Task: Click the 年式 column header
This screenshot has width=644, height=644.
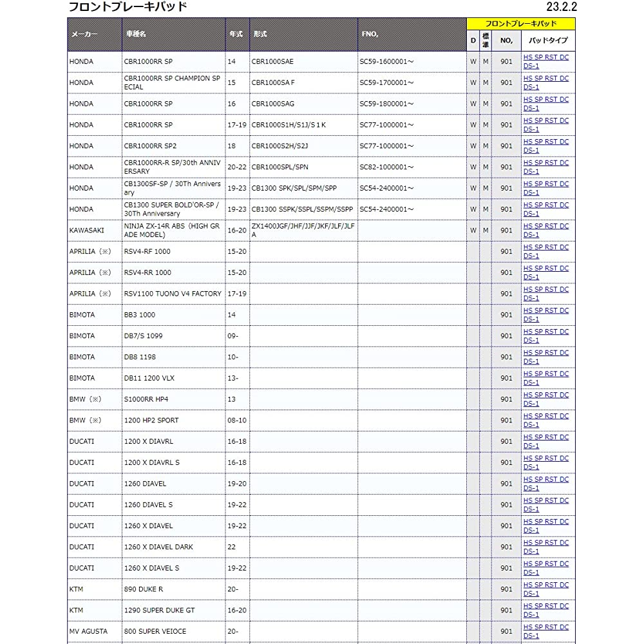Action: (236, 34)
